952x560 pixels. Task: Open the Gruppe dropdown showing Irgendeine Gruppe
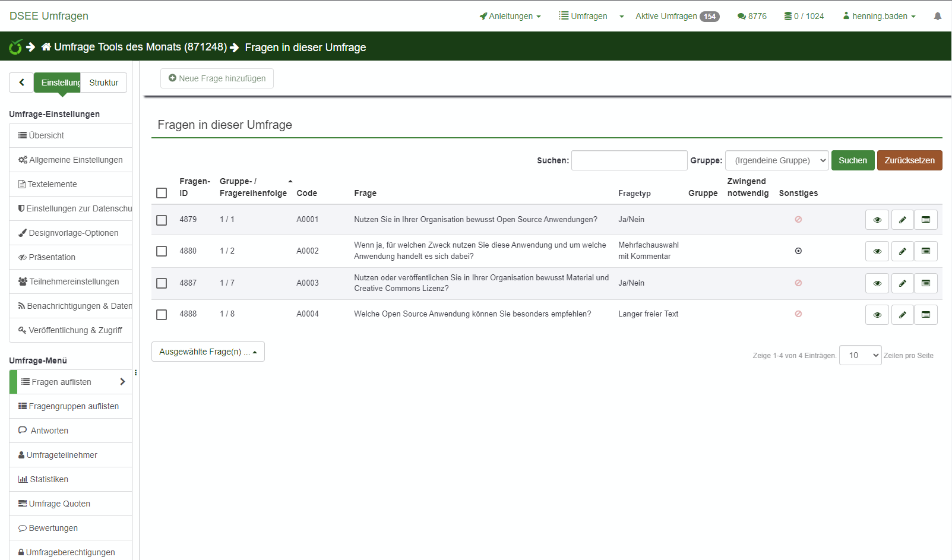[777, 160]
